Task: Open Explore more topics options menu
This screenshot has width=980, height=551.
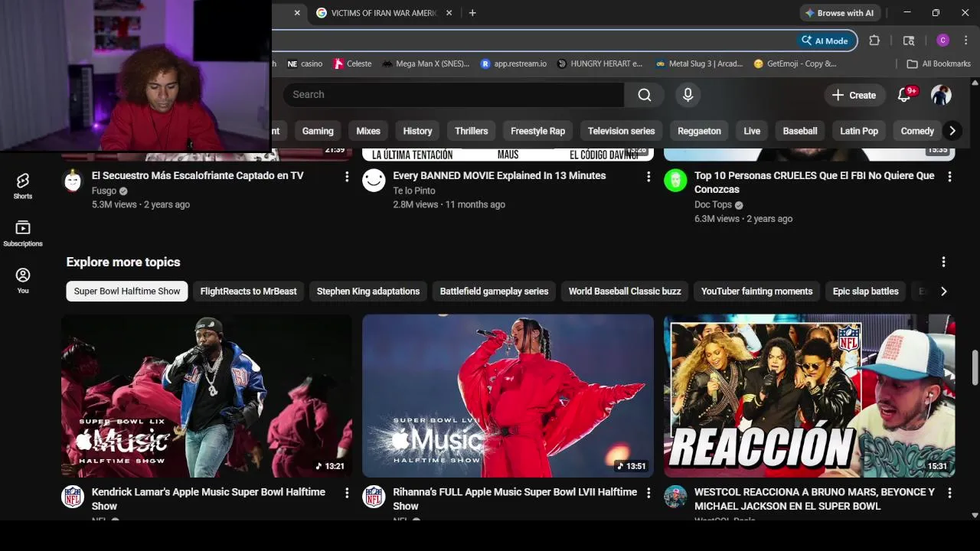Action: pyautogui.click(x=943, y=262)
